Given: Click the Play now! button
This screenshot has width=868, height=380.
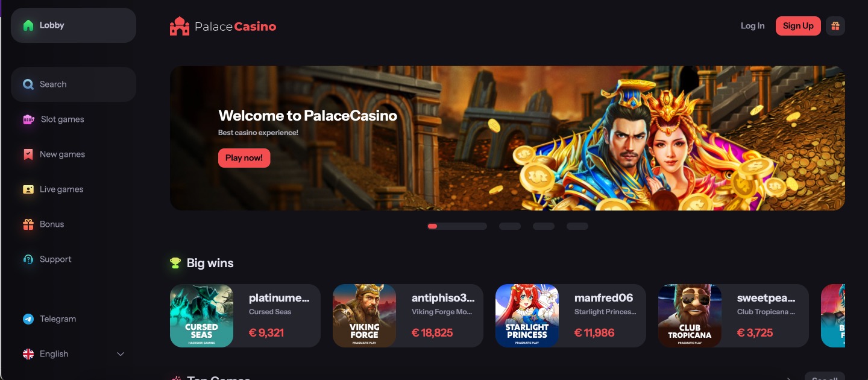Looking at the screenshot, I should coord(244,158).
